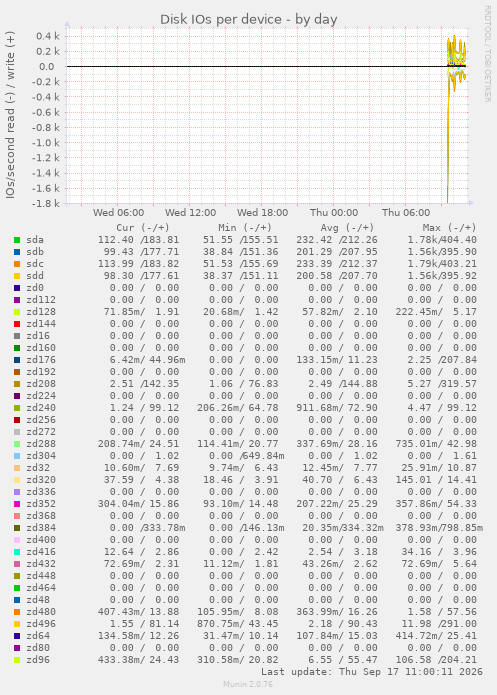Click the sda green legend swatch
This screenshot has height=695, width=497.
(x=17, y=240)
